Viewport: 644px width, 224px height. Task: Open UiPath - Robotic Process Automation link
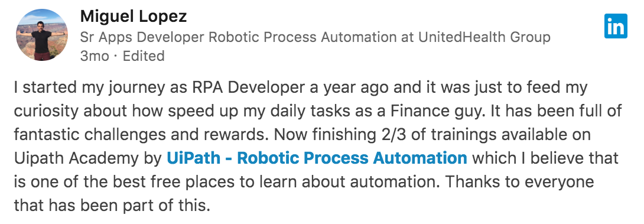(317, 158)
